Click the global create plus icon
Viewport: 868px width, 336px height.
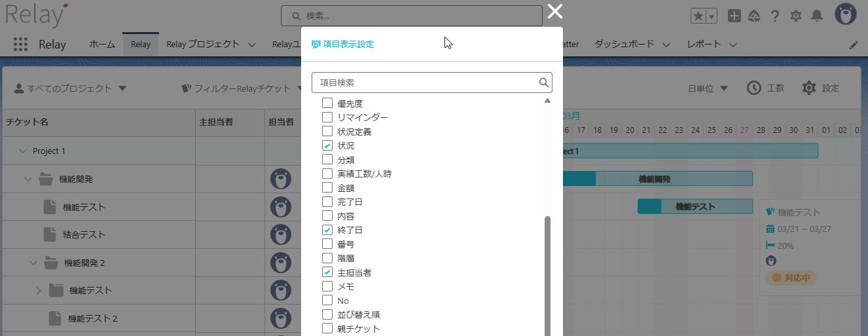(x=734, y=16)
